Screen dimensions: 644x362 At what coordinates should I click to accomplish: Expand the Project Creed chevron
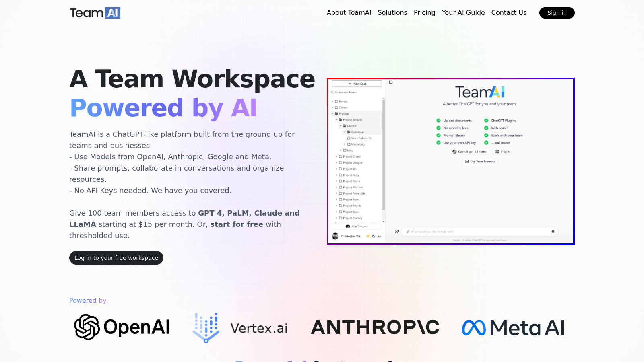(x=336, y=156)
